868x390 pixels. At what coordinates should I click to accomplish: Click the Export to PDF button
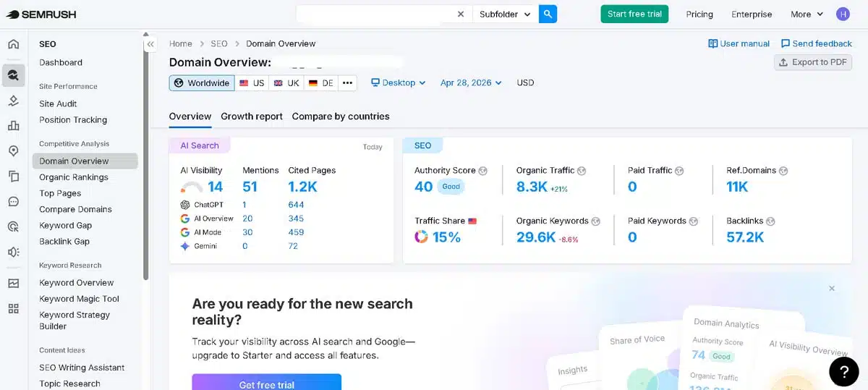(813, 62)
